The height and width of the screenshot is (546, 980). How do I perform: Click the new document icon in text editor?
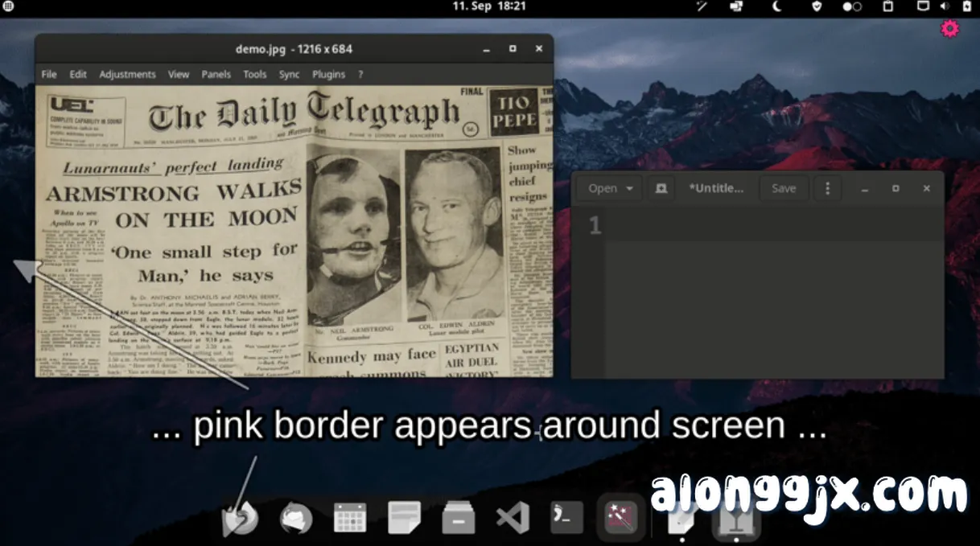click(661, 188)
